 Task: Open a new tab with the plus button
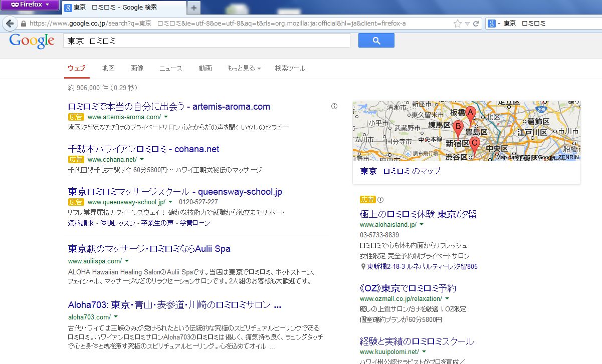pyautogui.click(x=193, y=8)
